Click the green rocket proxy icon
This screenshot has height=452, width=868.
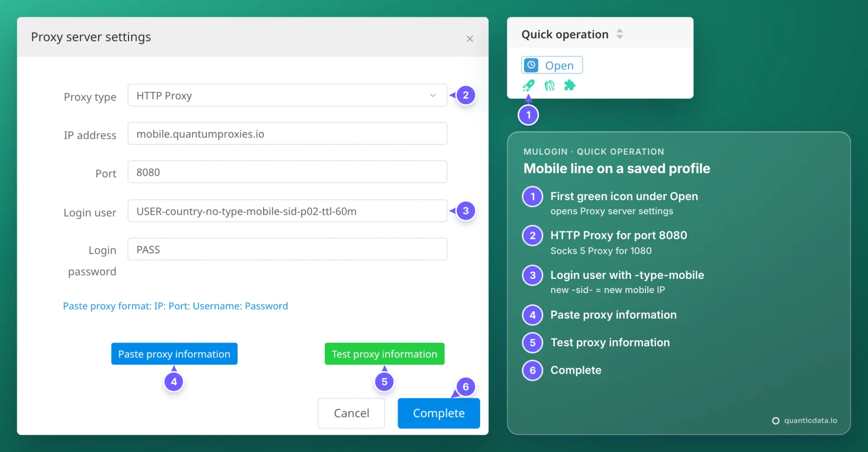click(x=528, y=86)
